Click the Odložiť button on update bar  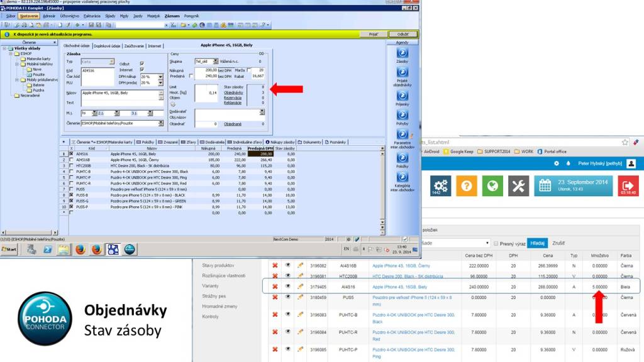pyautogui.click(x=403, y=34)
